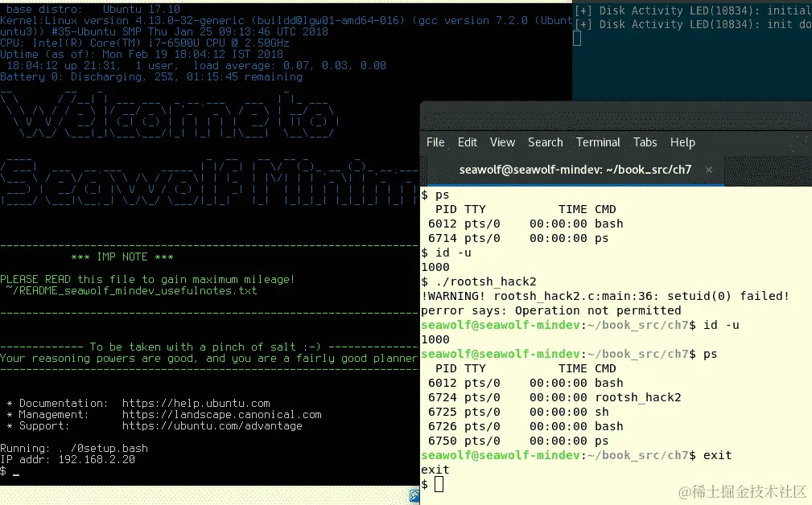Open the Edit menu in terminal window
Viewport: 812px width, 505px height.
(x=467, y=142)
